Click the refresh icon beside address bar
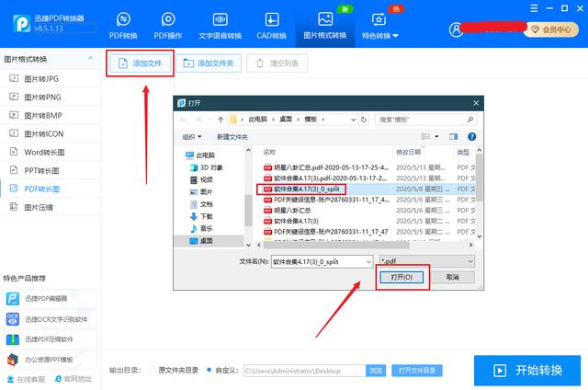Viewport: 588px width, 390px height. (x=364, y=120)
